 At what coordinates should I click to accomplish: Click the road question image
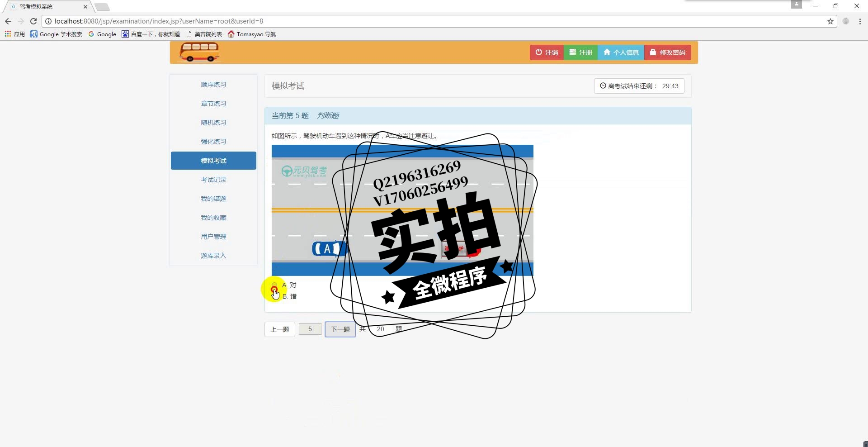point(402,210)
